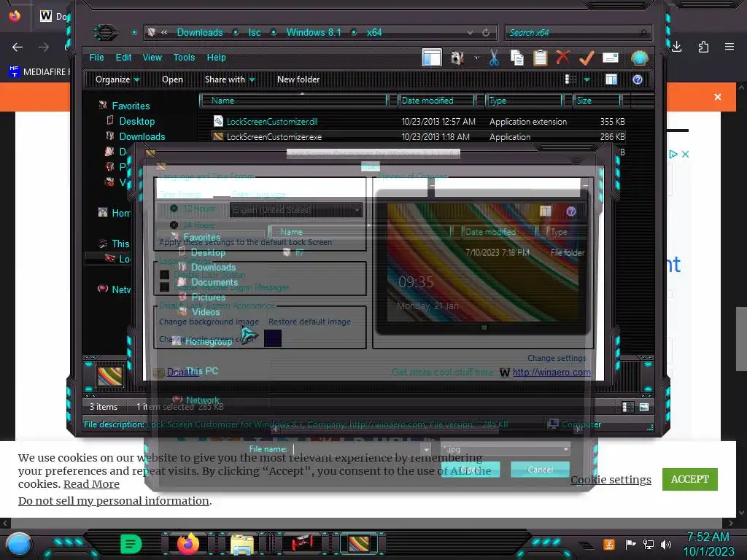Click the refresh icon in the address bar
Image resolution: width=747 pixels, height=560 pixels.
tap(486, 32)
